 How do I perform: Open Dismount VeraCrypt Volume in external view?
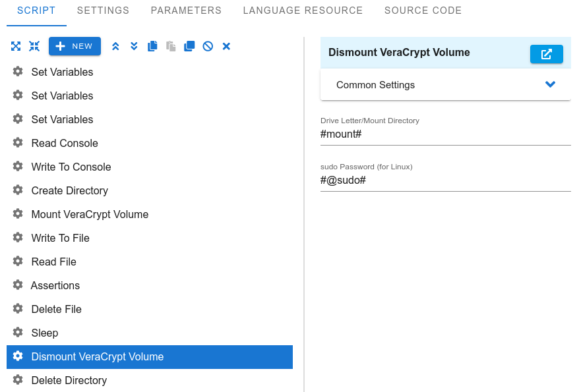[x=547, y=54]
